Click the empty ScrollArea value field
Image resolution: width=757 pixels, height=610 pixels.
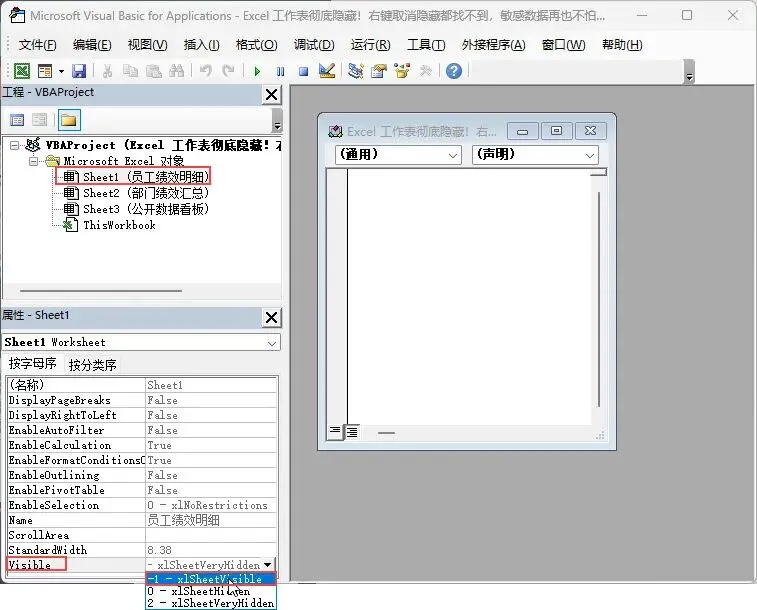[211, 535]
